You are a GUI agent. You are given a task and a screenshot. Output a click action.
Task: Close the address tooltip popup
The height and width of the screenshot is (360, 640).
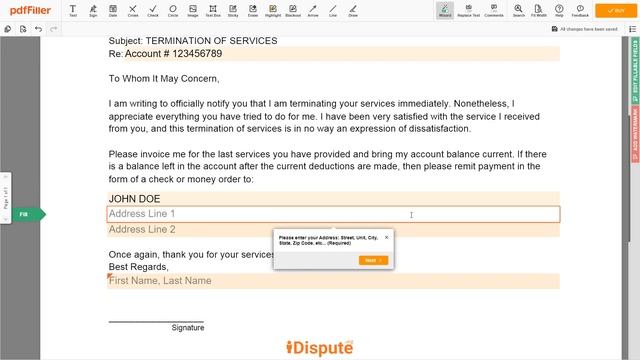(x=387, y=237)
